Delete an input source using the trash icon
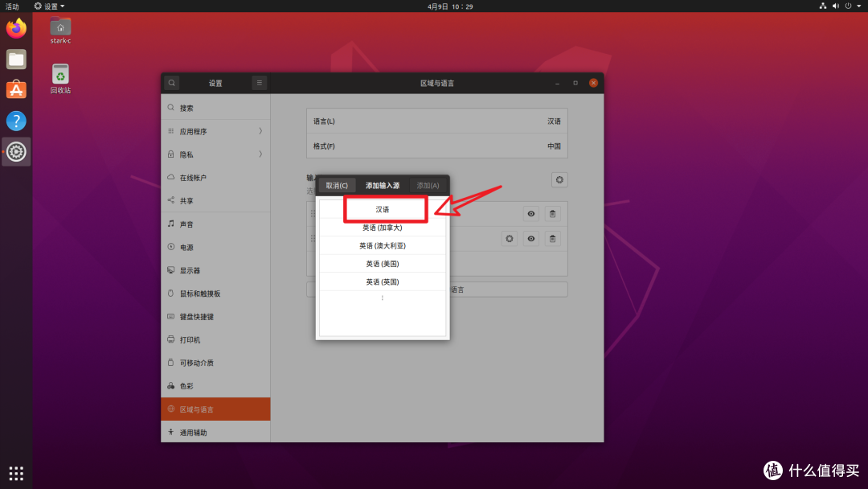This screenshot has width=868, height=489. click(553, 214)
